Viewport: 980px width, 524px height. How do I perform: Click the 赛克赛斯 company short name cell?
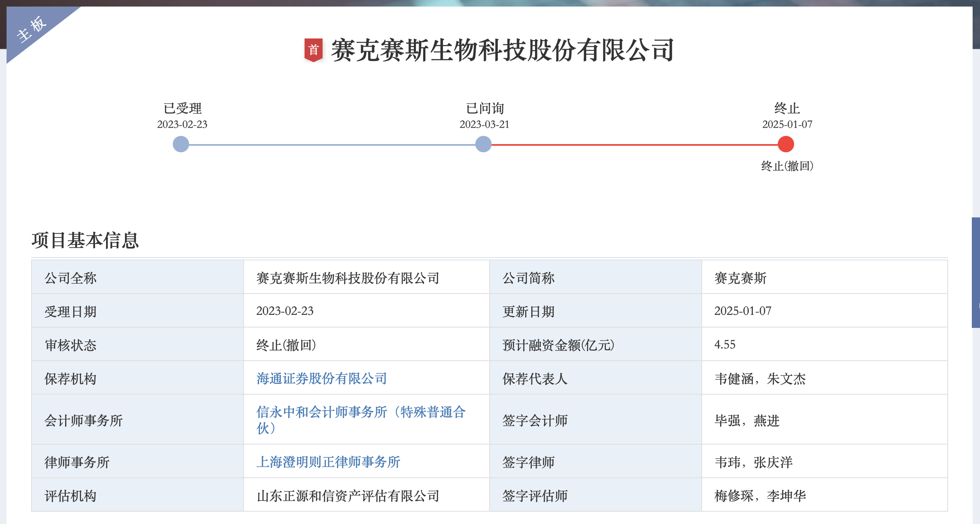[x=740, y=278]
